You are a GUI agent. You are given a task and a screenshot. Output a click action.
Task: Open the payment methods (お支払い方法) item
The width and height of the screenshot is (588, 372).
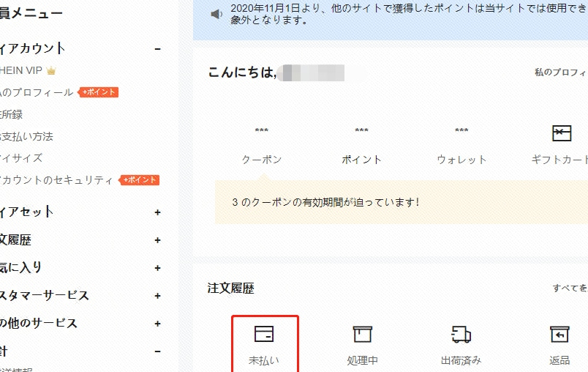click(x=26, y=136)
